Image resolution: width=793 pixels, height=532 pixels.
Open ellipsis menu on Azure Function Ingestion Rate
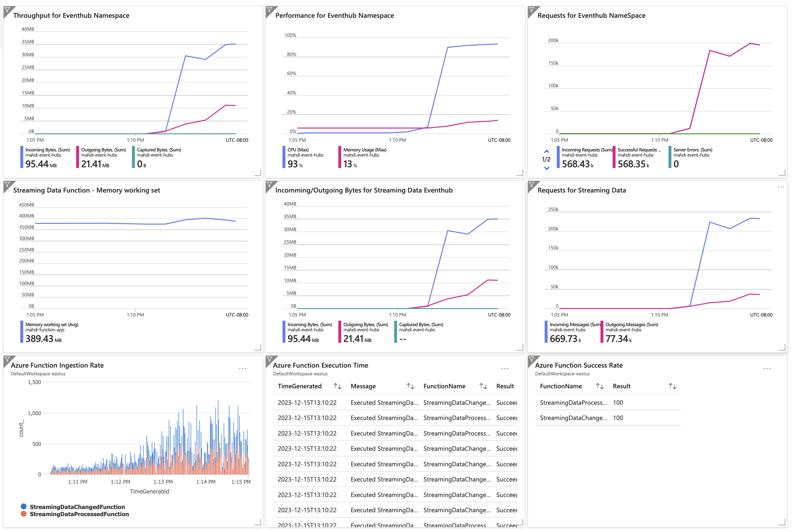click(x=242, y=369)
